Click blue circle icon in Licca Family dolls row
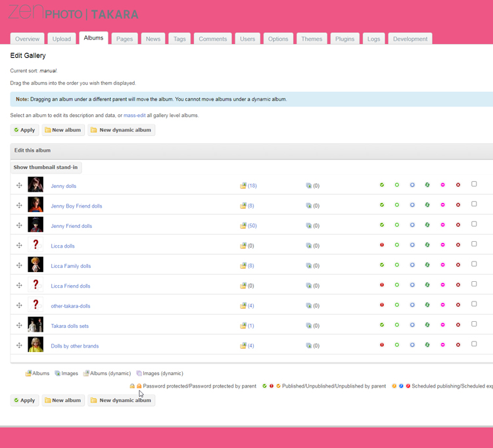493x448 pixels. coord(412,265)
